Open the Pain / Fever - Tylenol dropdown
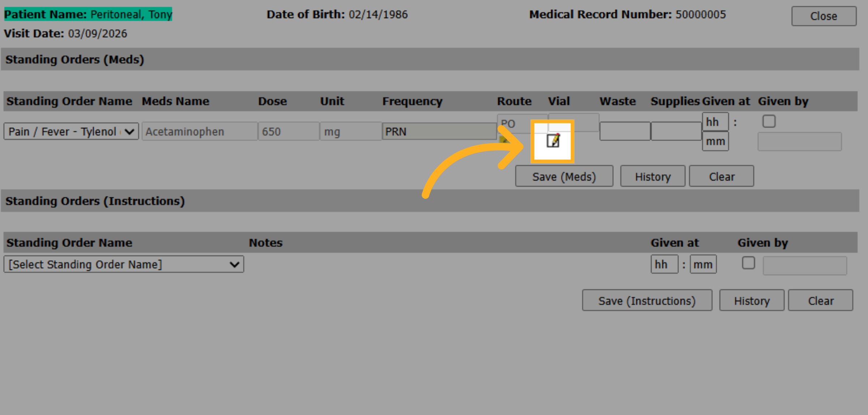Image resolution: width=868 pixels, height=415 pixels. (71, 131)
